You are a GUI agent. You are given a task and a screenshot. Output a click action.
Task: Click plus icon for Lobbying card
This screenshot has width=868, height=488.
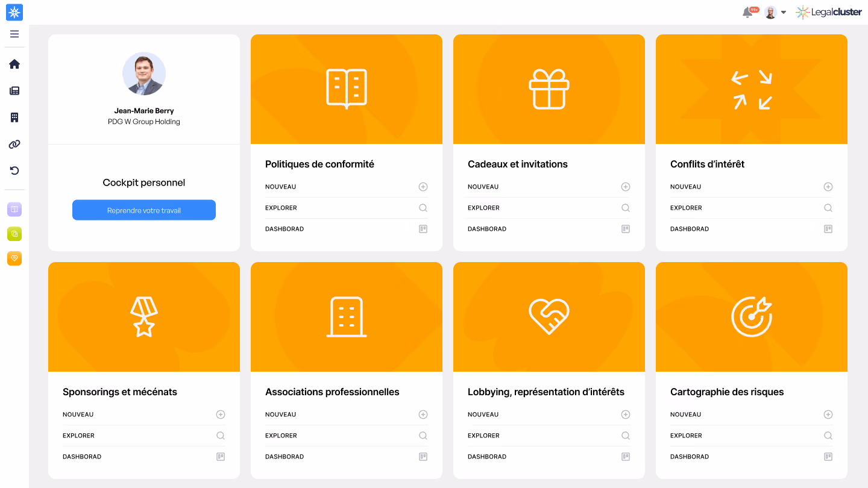[x=626, y=414]
